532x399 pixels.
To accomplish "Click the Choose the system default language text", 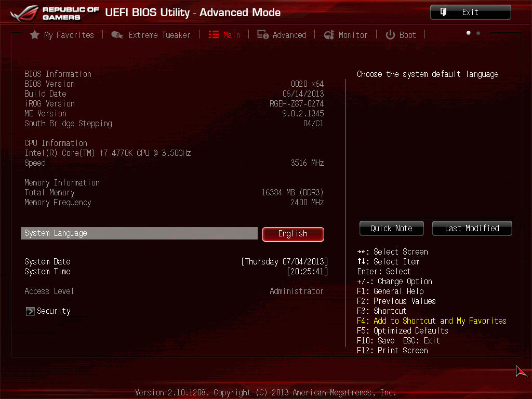I will [x=428, y=74].
